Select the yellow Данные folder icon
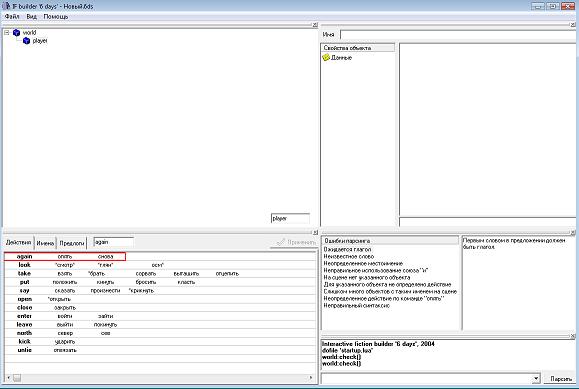This screenshot has width=579, height=389. tap(326, 58)
